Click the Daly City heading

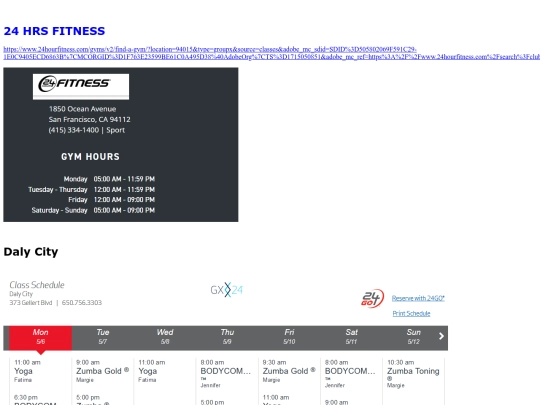pos(31,252)
